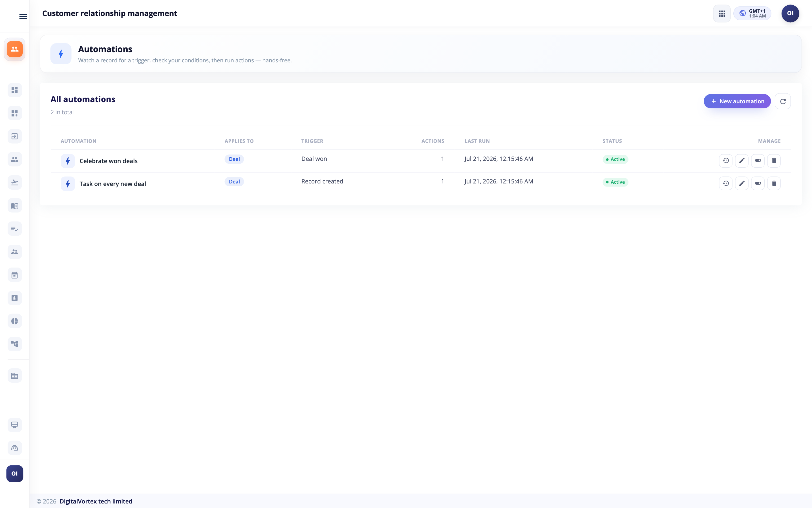Open the add-widgets grid sidebar icon
Screen dimensions: 812x508
point(15,113)
